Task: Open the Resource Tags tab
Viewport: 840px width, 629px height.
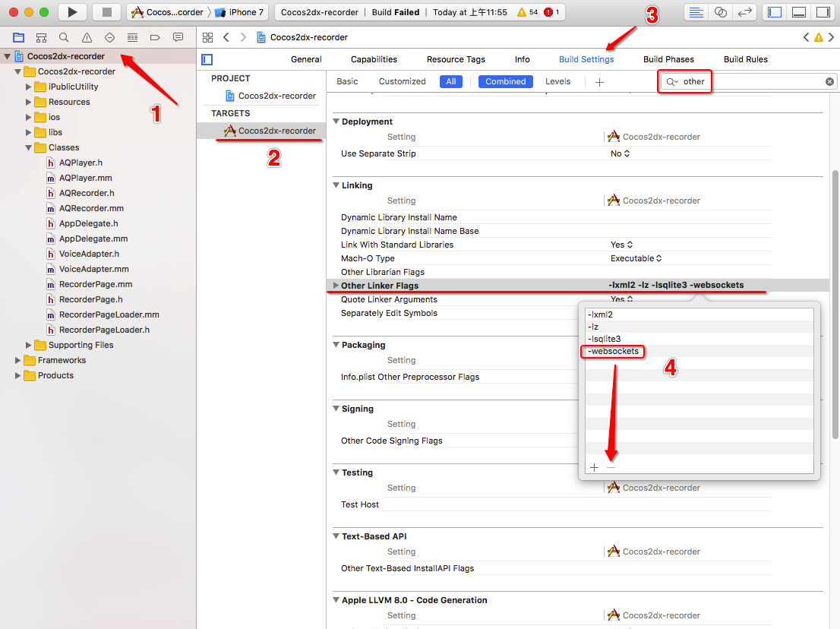Action: pyautogui.click(x=456, y=59)
